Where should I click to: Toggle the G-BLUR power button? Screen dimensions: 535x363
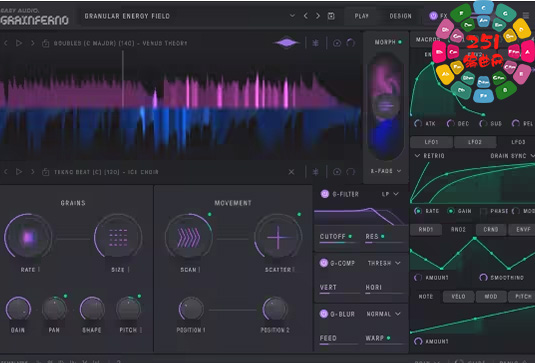tap(323, 314)
